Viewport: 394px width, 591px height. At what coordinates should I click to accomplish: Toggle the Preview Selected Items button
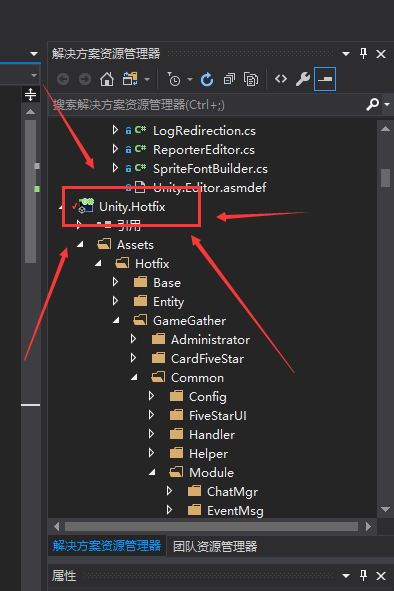tap(325, 79)
